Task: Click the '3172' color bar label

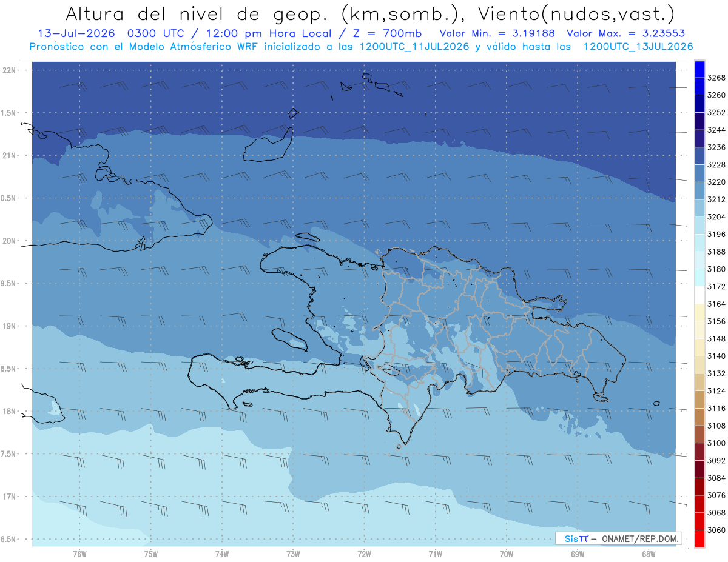Action: (716, 286)
